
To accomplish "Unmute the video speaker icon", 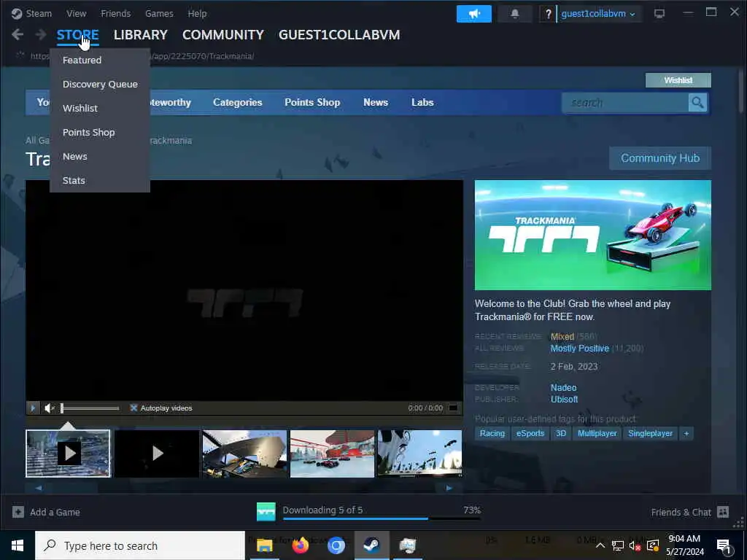I will 50,408.
